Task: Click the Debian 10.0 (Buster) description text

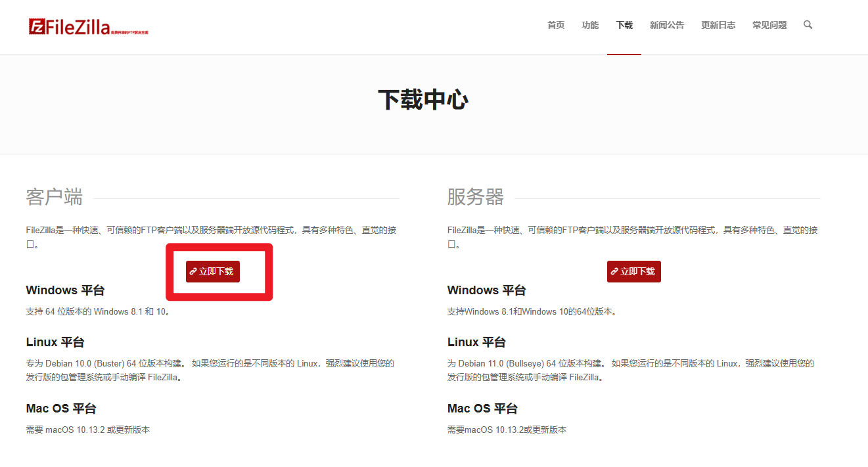Action: pyautogui.click(x=210, y=370)
